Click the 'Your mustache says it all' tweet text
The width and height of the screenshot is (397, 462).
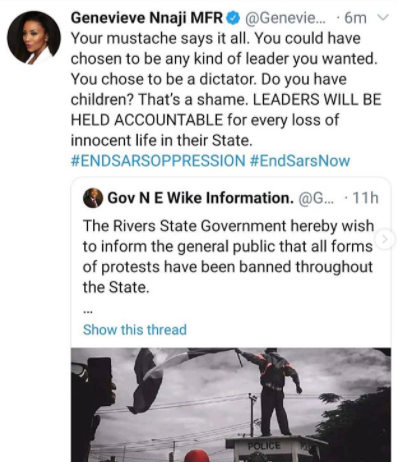coord(226,89)
